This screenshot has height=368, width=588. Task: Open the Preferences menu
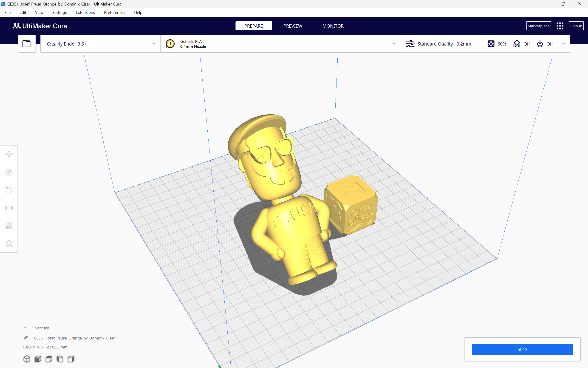114,12
